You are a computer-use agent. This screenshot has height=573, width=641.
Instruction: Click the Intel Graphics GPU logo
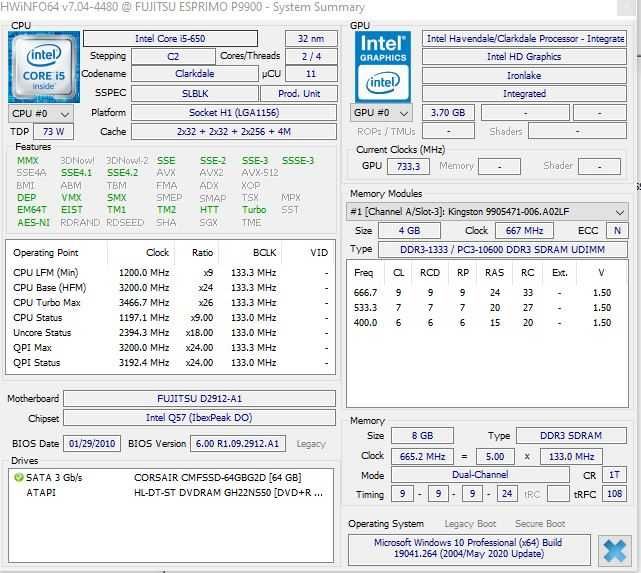click(x=383, y=67)
